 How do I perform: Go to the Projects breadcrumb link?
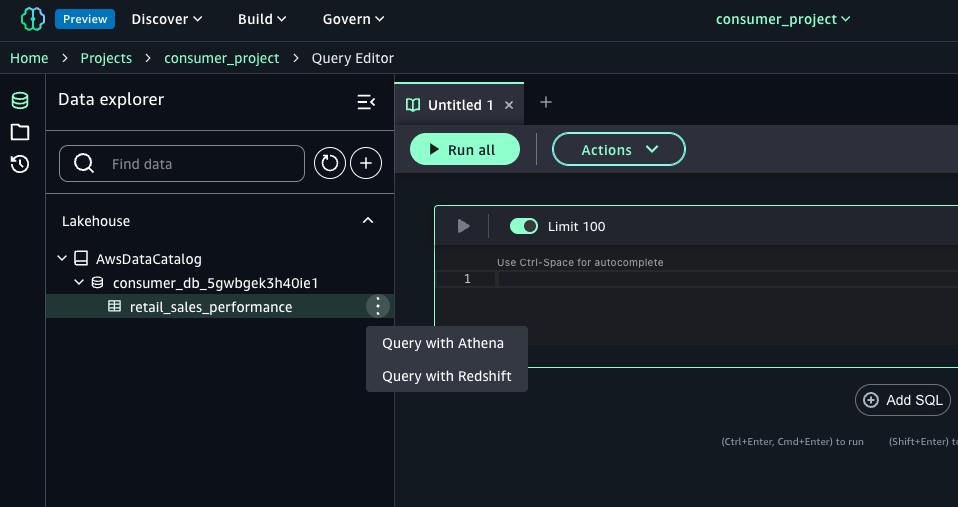tap(106, 58)
